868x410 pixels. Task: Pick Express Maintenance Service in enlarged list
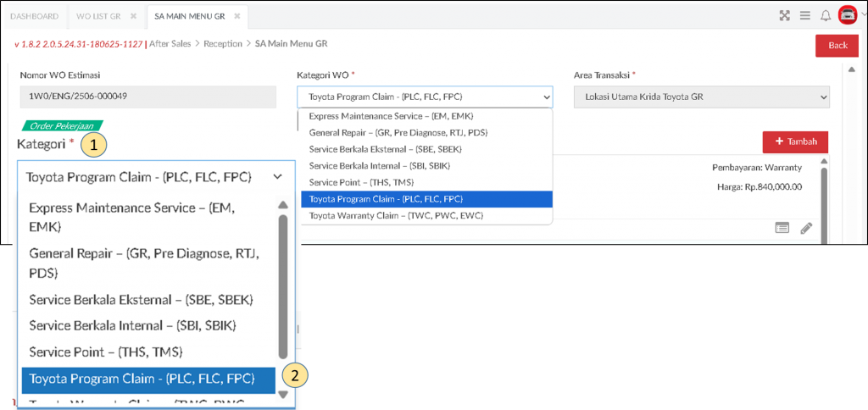point(148,217)
